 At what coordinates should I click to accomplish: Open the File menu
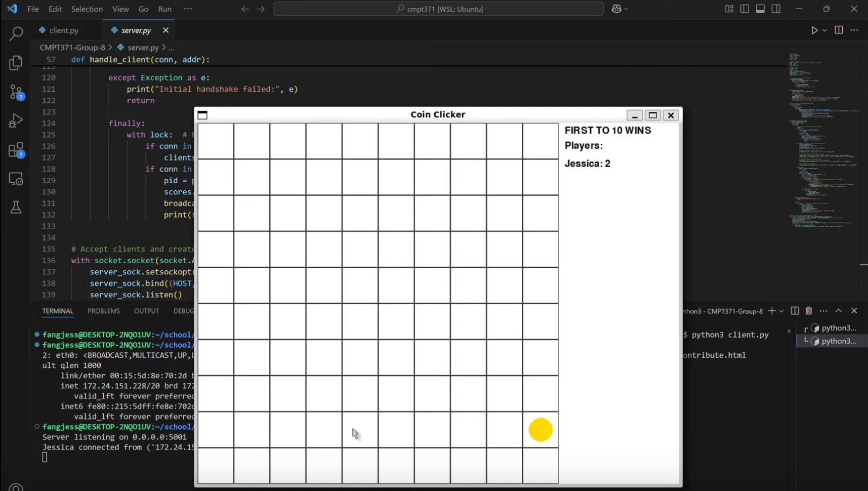pyautogui.click(x=33, y=9)
